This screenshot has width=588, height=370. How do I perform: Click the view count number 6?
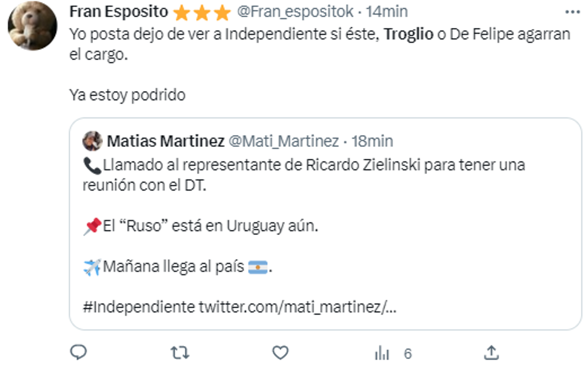(x=408, y=353)
